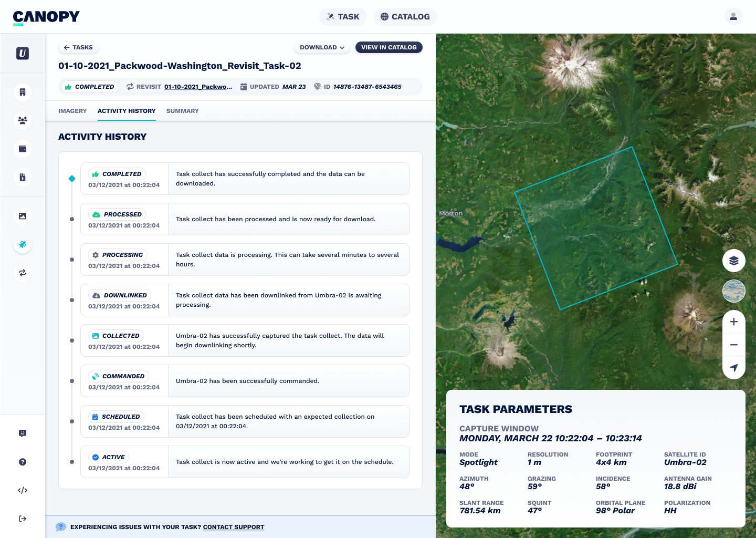Image resolution: width=756 pixels, height=538 pixels.
Task: Go to the Task menu item
Action: (x=343, y=17)
